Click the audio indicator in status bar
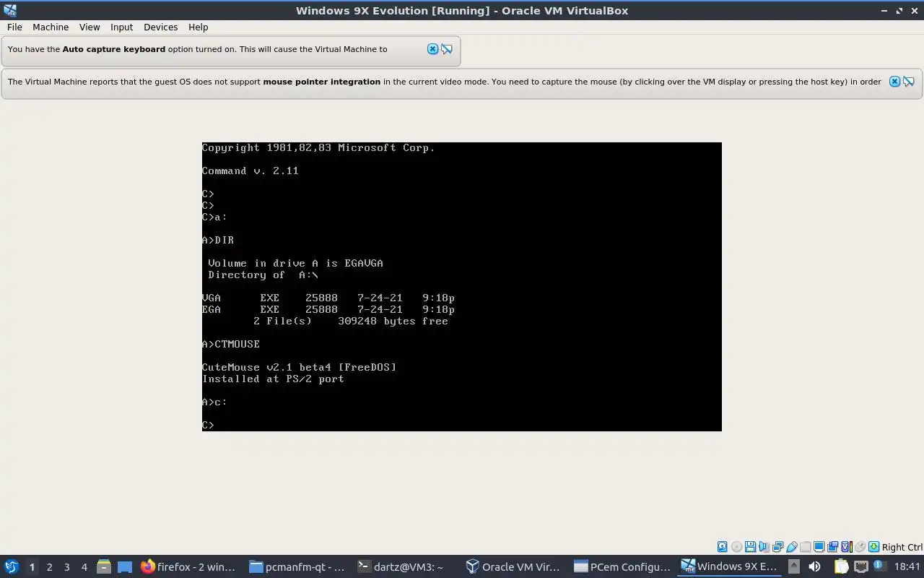This screenshot has width=924, height=578. (x=764, y=547)
